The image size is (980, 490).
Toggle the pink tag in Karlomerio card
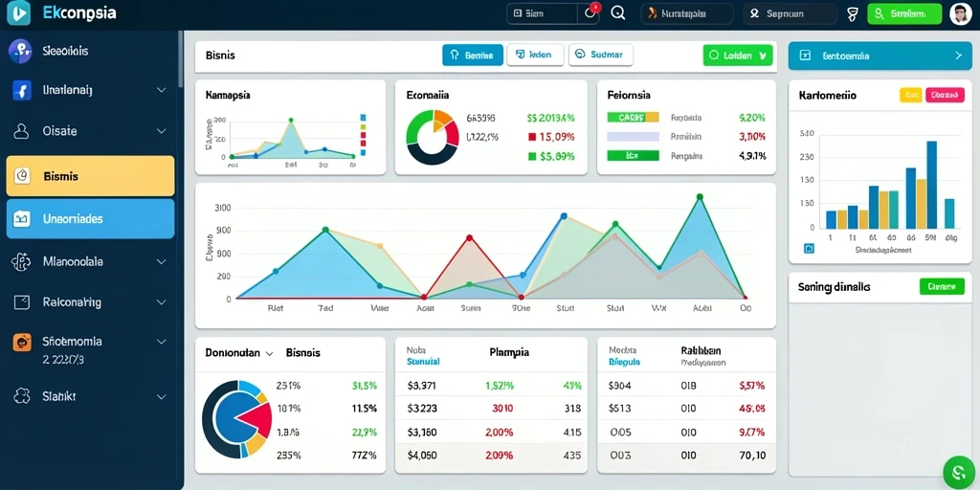pos(943,95)
